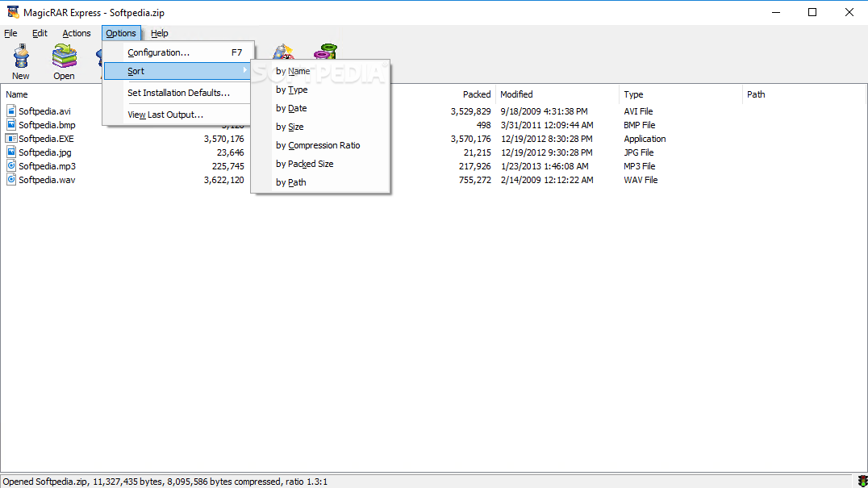Click the date 2/14/2009 12:12:22 AM

click(x=547, y=180)
